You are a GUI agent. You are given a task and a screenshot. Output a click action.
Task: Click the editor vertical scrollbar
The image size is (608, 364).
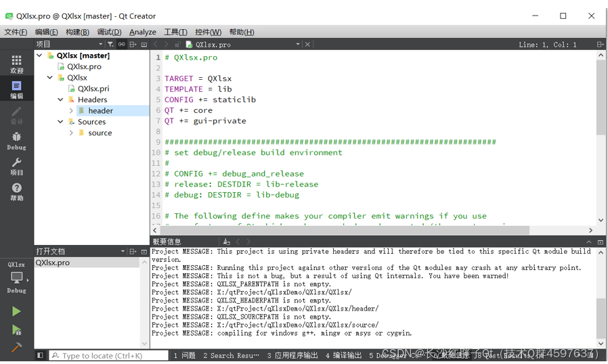(601, 96)
